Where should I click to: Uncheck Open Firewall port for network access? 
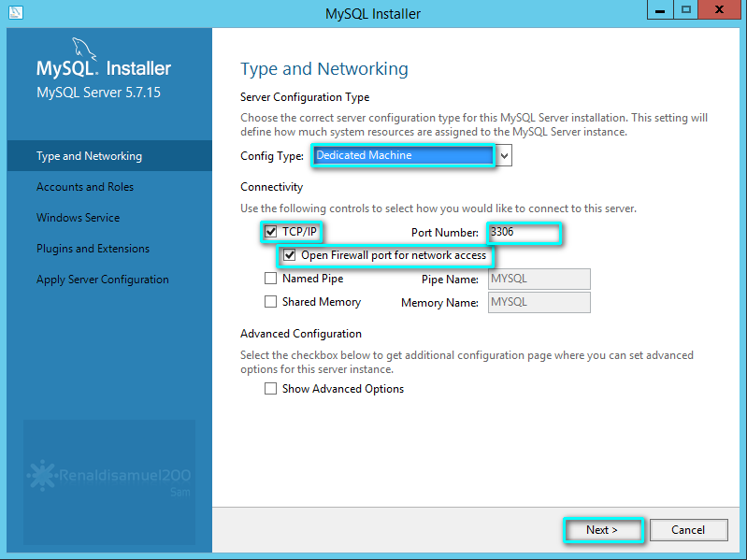pos(290,255)
